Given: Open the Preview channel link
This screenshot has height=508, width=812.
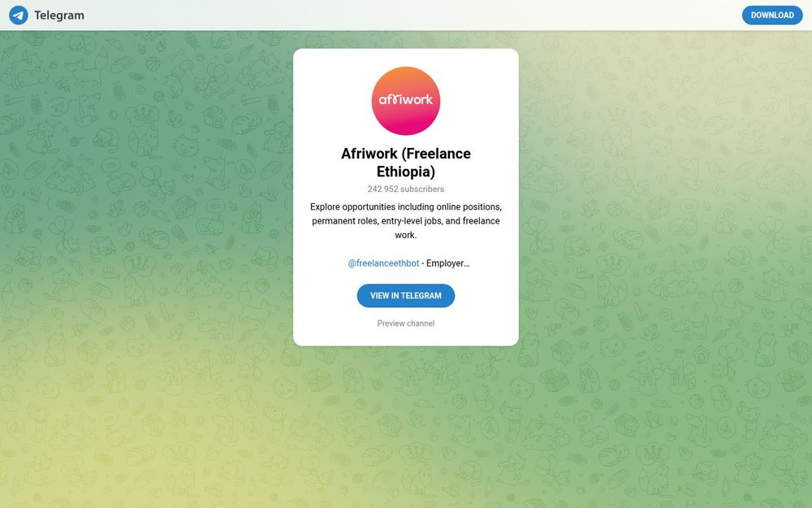Looking at the screenshot, I should [x=405, y=323].
